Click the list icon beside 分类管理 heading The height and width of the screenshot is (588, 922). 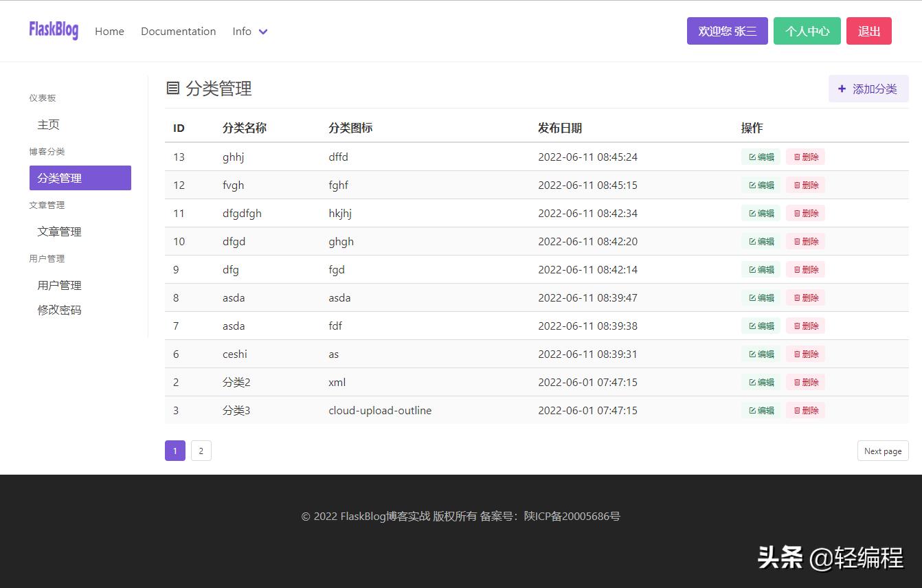pos(173,88)
